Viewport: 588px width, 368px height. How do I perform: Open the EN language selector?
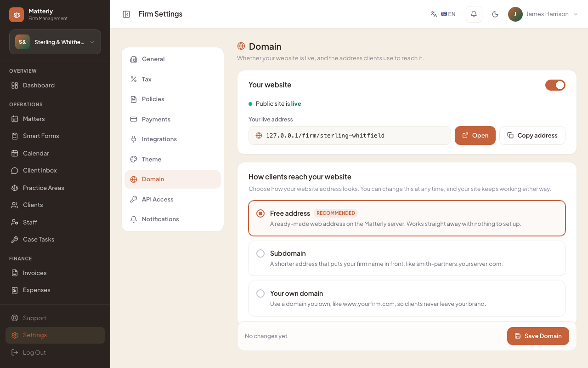tap(443, 14)
